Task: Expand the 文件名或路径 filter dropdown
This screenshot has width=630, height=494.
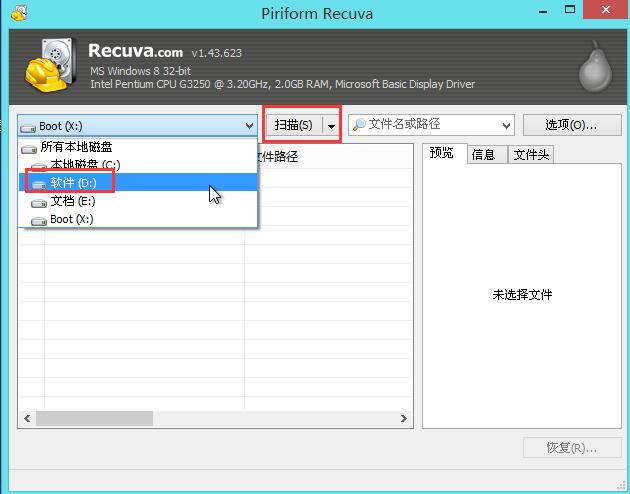Action: tap(506, 126)
